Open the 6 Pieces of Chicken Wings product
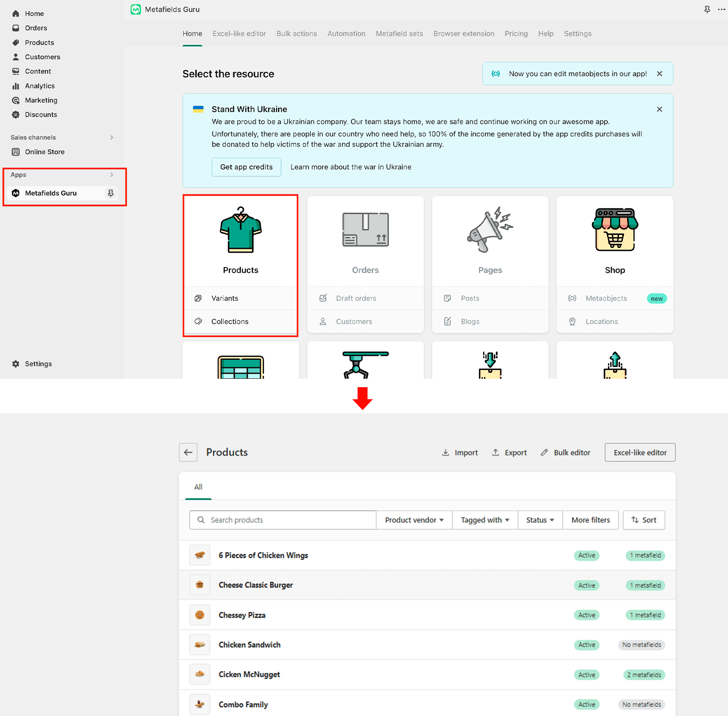The width and height of the screenshot is (728, 716). (x=427, y=555)
